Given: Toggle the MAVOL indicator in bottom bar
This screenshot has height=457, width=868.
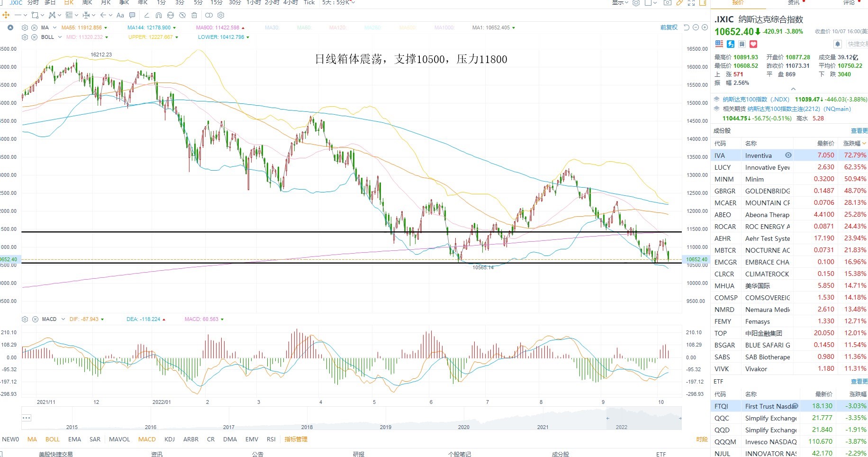Looking at the screenshot, I should point(119,439).
